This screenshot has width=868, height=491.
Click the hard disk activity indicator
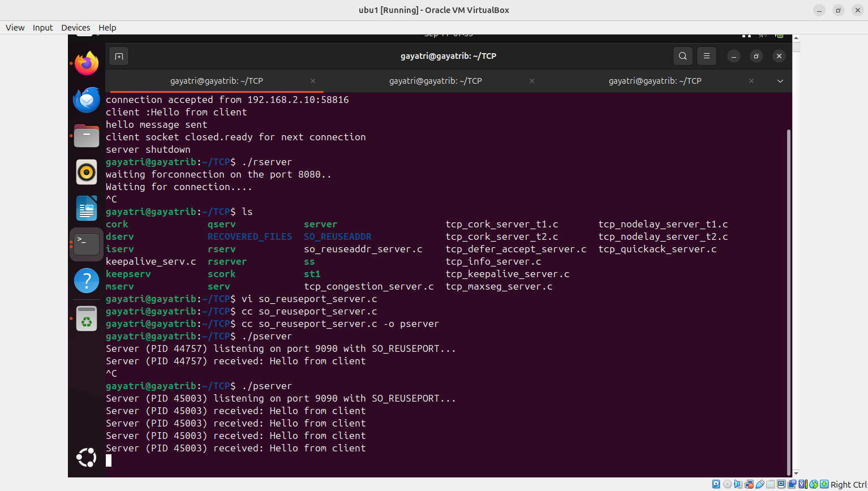716,484
